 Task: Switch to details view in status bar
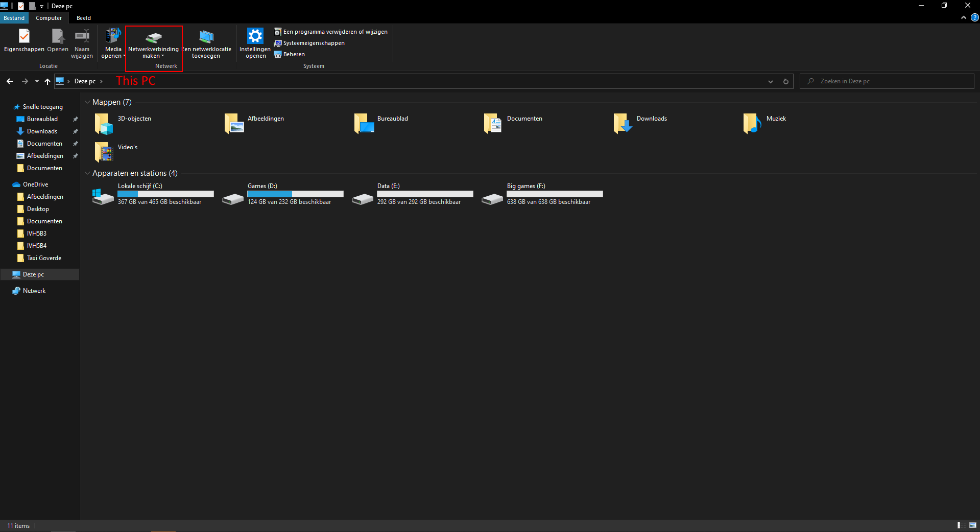click(961, 525)
